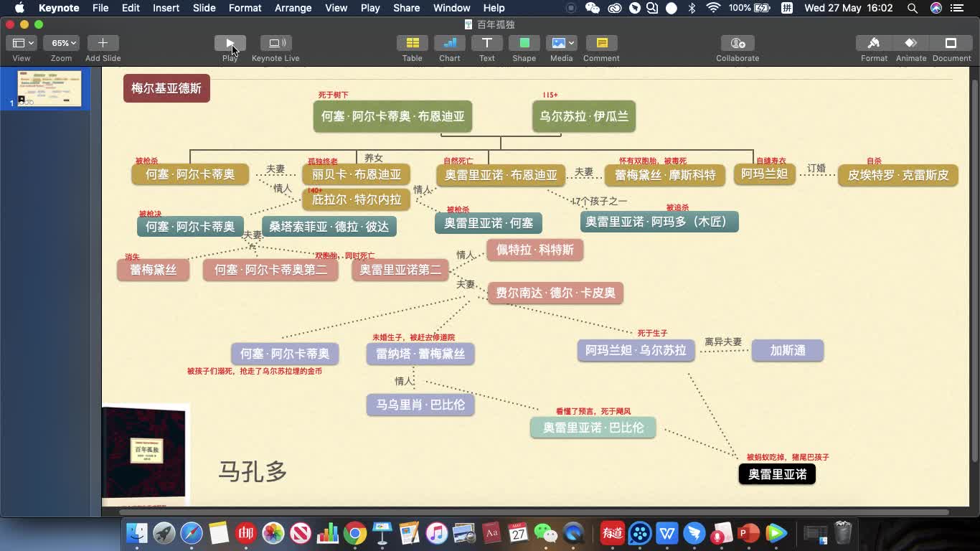Screen dimensions: 980x551
Task: Open the Format inspector
Action: click(874, 43)
